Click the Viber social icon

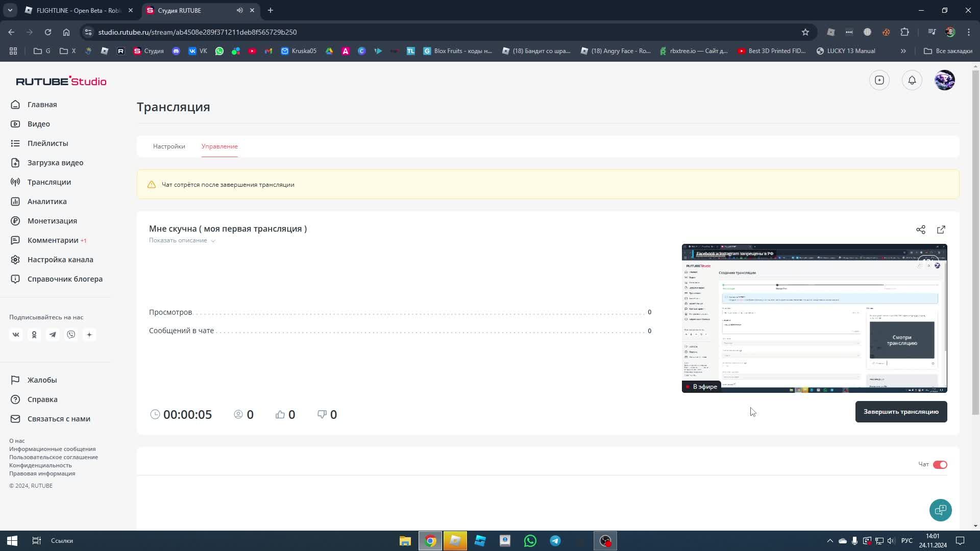pyautogui.click(x=71, y=335)
